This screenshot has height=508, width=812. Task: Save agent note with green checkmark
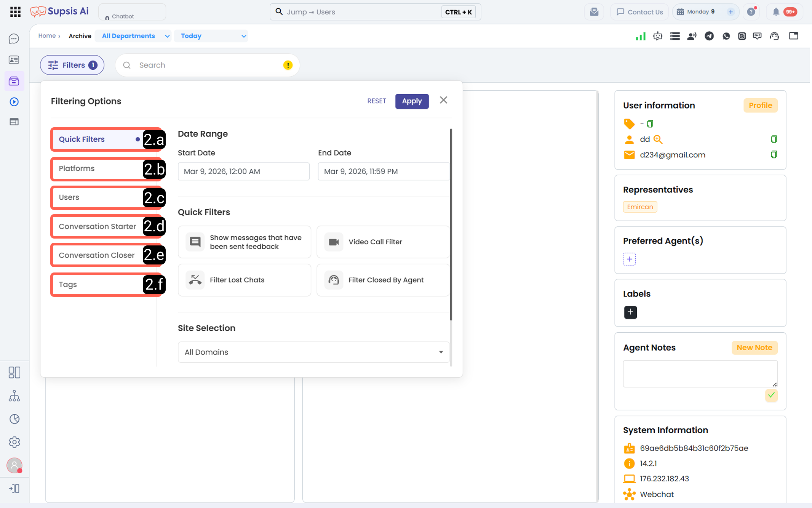[771, 395]
